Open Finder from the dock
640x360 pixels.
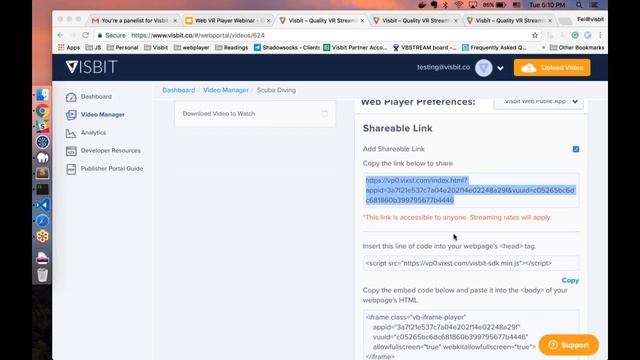coord(42,95)
